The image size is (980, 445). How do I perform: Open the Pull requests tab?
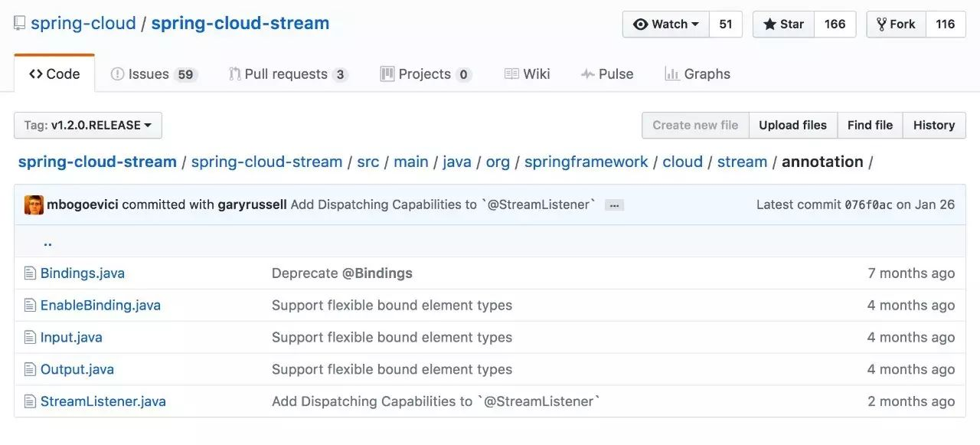click(289, 74)
